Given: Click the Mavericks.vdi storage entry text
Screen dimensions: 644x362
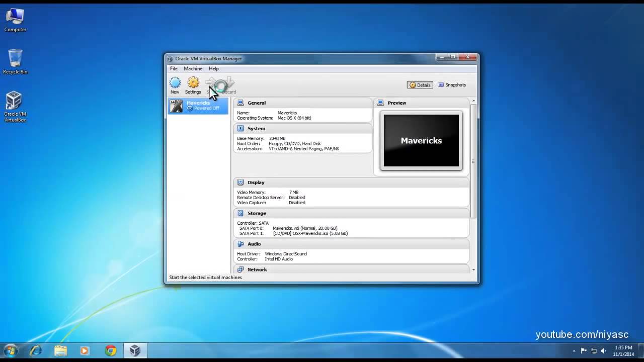Looking at the screenshot, I should [x=305, y=228].
